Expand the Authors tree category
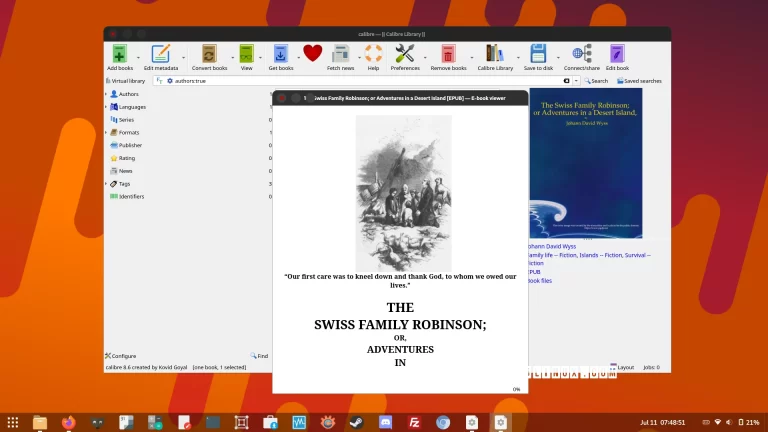This screenshot has width=768, height=432. tap(106, 94)
